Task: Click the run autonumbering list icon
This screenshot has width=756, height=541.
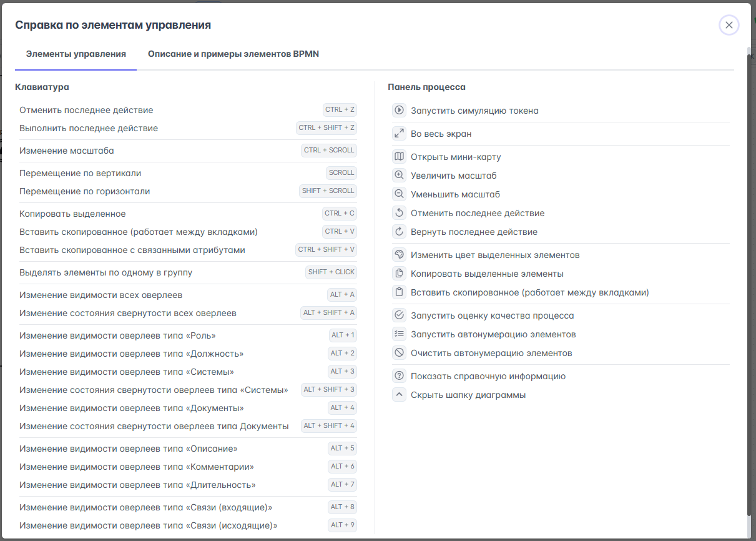Action: click(399, 334)
